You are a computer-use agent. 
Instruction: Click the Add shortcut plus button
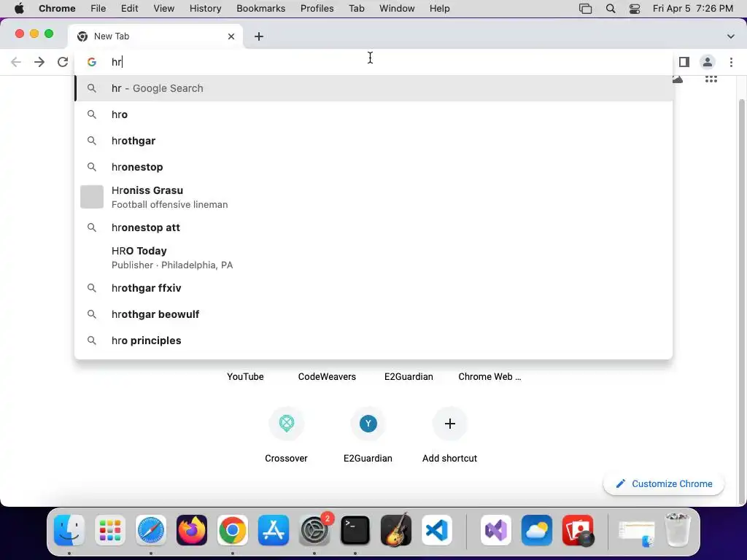coord(449,424)
